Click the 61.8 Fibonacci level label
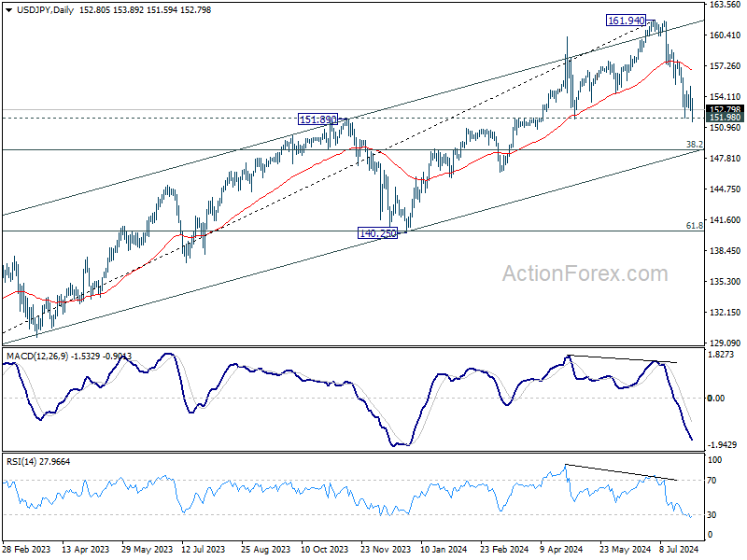This screenshot has width=747, height=560. 695,225
